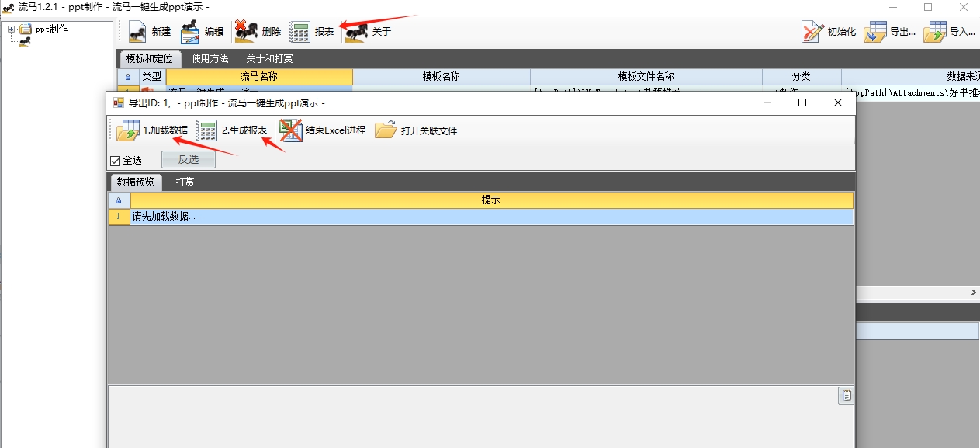Click 流马名称 column header
This screenshot has width=980, height=448.
click(x=259, y=77)
